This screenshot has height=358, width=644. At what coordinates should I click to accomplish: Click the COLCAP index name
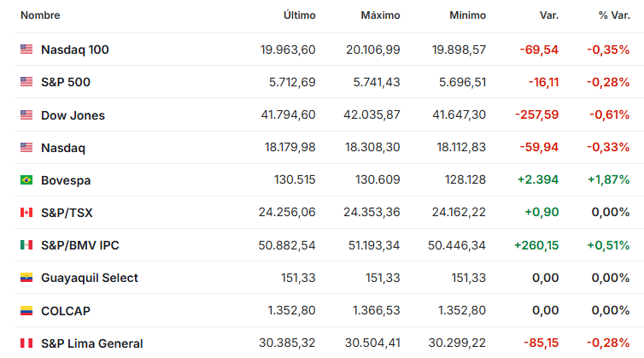coord(66,311)
